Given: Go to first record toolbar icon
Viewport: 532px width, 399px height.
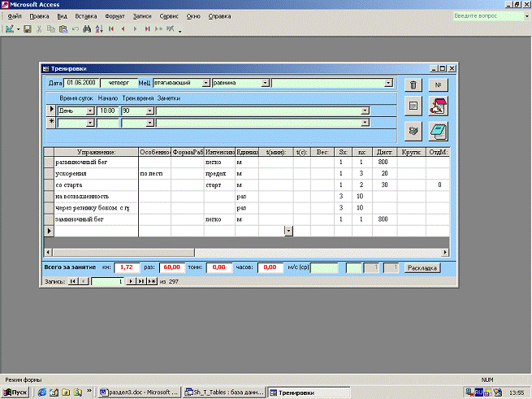Looking at the screenshot, I should click(x=111, y=29).
